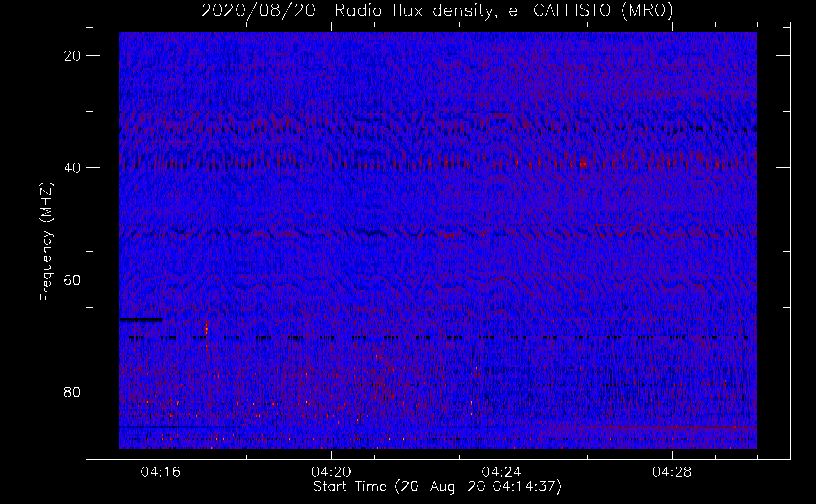Click the black horizontal bar near 67 MHz
816x504 pixels.
tap(141, 319)
